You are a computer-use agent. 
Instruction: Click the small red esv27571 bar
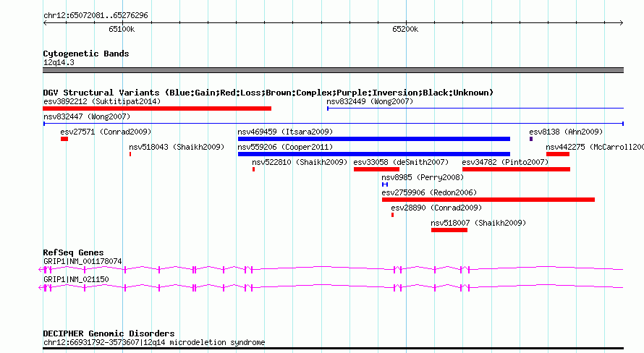click(x=64, y=139)
